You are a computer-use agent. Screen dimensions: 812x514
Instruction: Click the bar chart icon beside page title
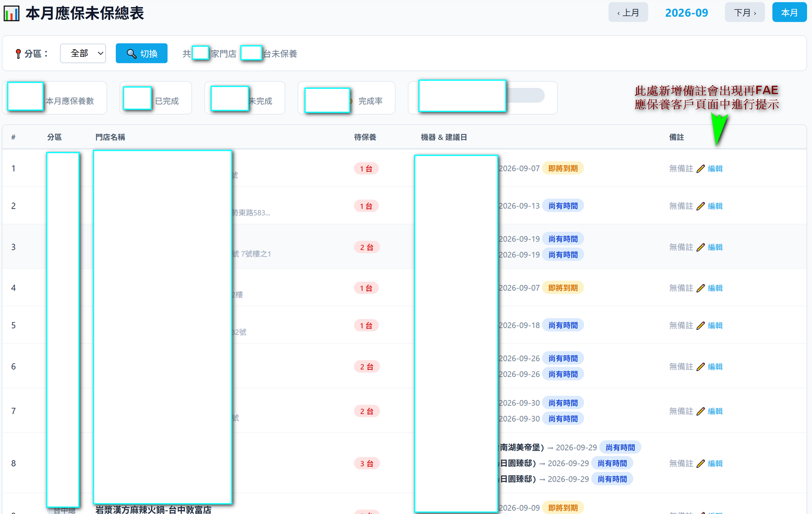click(11, 13)
